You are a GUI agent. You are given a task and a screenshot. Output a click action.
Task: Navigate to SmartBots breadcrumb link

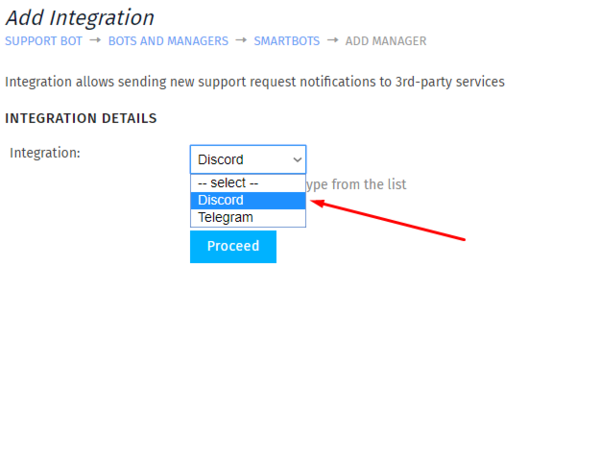(287, 41)
